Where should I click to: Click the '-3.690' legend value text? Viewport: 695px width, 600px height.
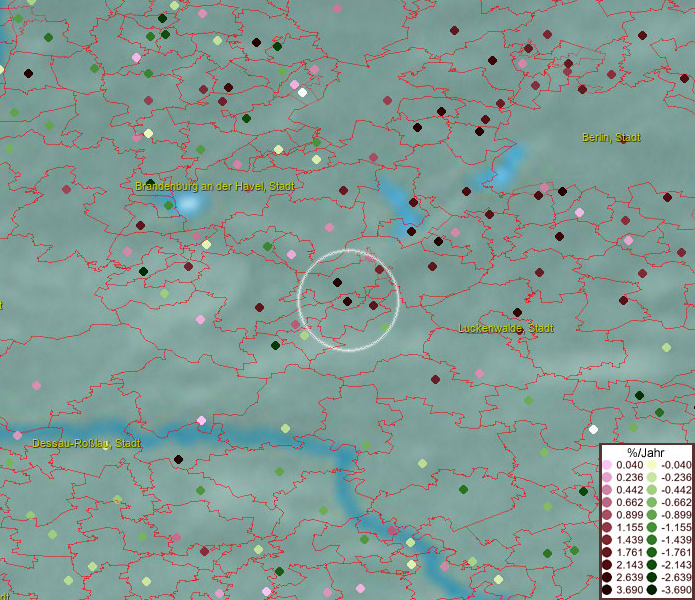point(676,590)
